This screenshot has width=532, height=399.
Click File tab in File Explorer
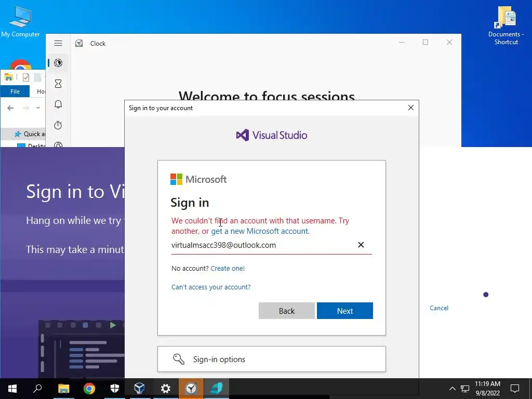(15, 91)
